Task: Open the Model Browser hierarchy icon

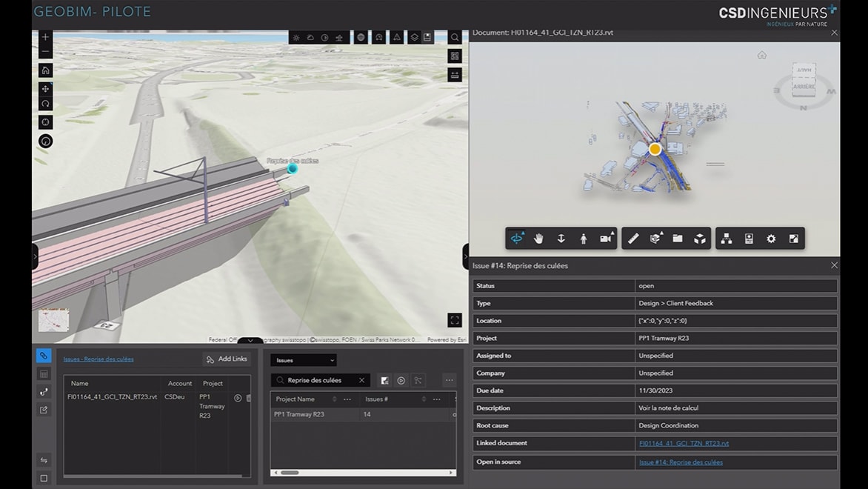Action: [x=727, y=239]
